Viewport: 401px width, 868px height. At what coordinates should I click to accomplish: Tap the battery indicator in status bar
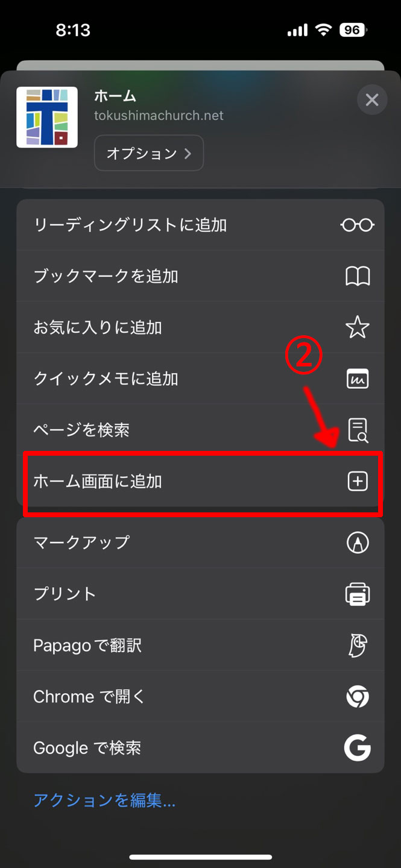(x=354, y=30)
